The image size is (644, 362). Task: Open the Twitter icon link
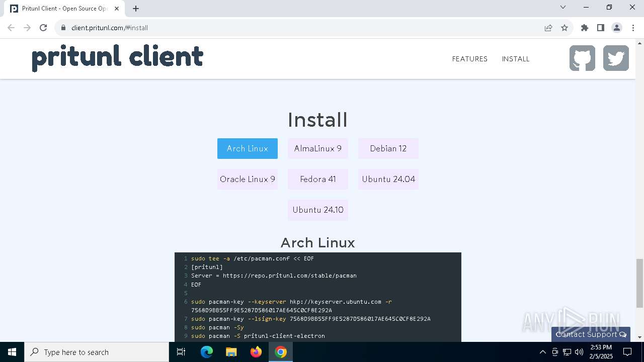[x=616, y=58]
